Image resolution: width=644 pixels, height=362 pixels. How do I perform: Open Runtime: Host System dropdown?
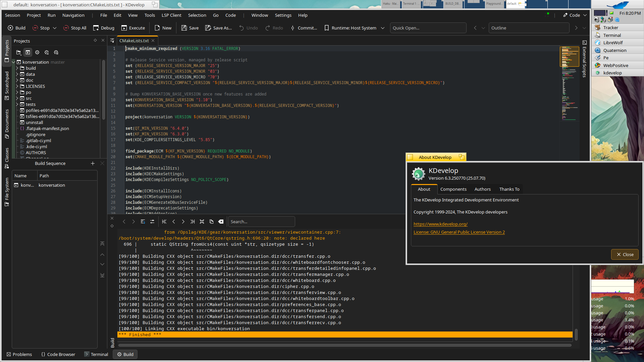point(355,28)
